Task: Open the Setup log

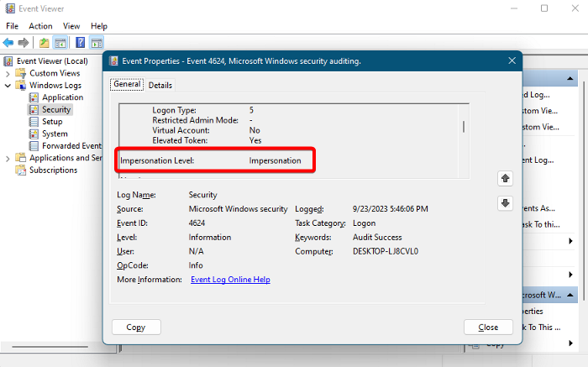Action: click(x=52, y=122)
